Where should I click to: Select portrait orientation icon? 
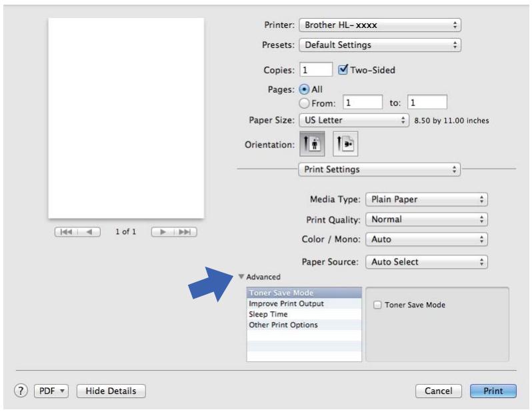(312, 144)
